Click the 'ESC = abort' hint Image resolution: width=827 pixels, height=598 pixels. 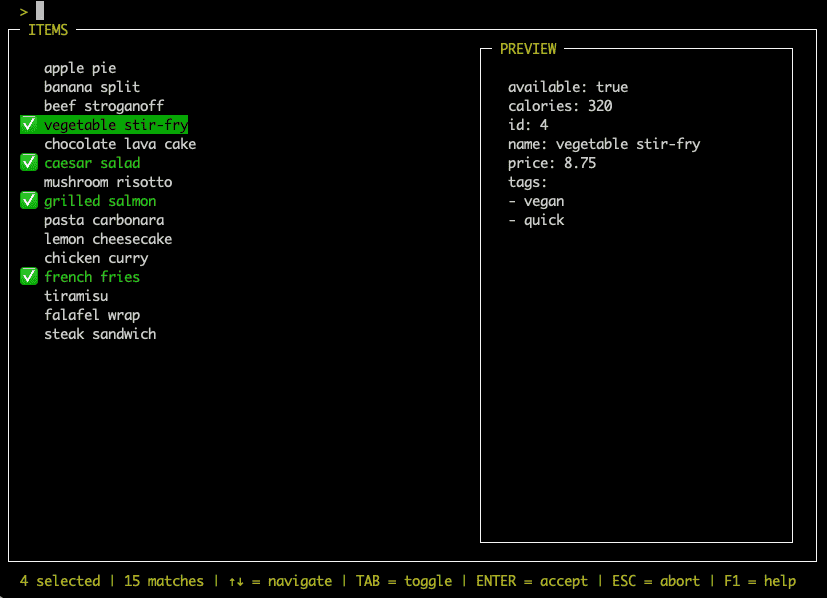[656, 581]
